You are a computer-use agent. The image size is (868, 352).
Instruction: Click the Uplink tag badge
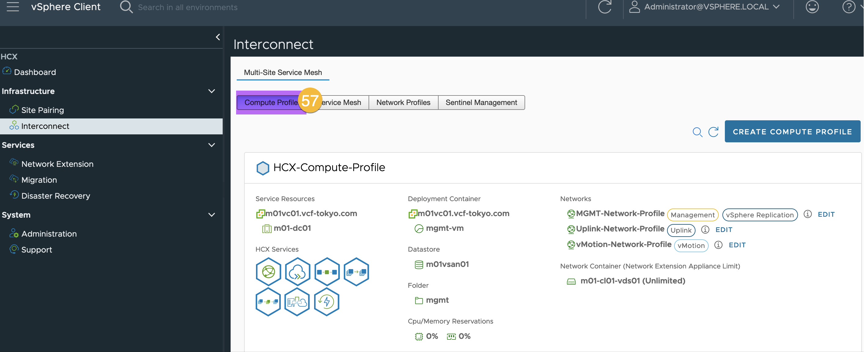pos(681,230)
